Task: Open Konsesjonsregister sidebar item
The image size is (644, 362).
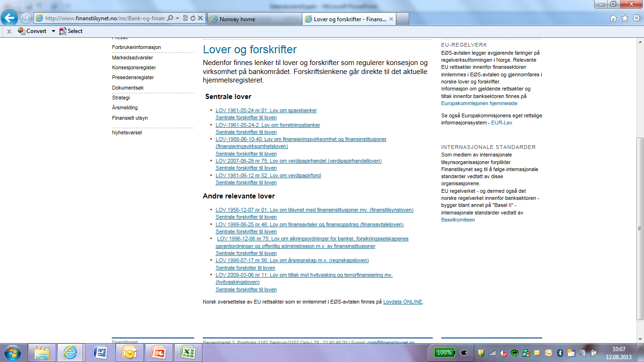Action: coord(134,67)
